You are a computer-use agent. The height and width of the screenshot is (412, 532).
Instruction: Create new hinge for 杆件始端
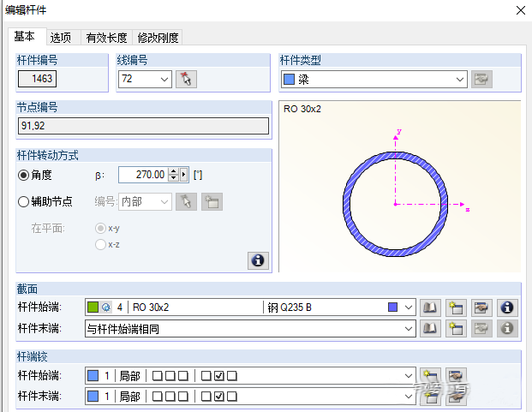point(433,375)
